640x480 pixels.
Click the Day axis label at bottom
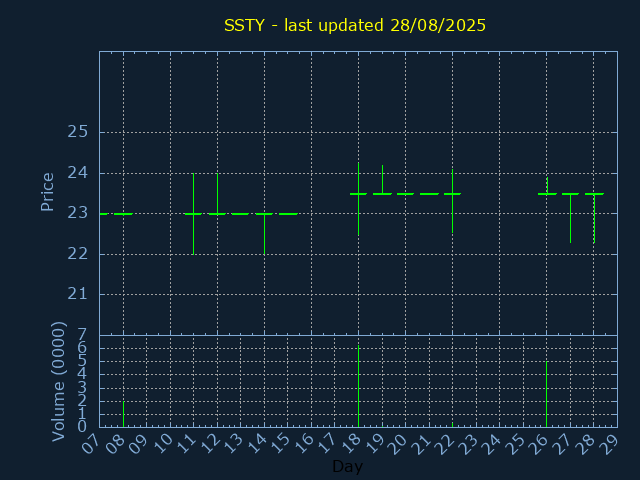(347, 466)
